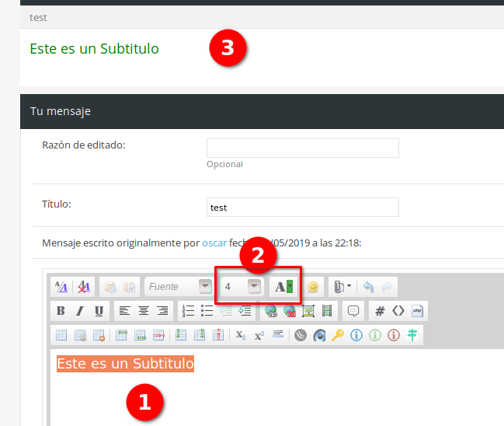The height and width of the screenshot is (426, 504).
Task: Open the text color picker
Action: (290, 287)
